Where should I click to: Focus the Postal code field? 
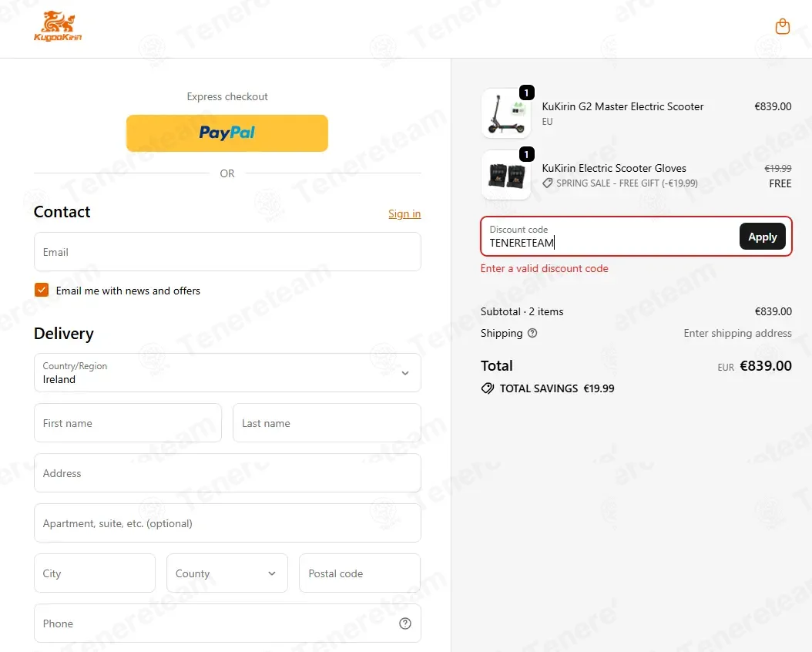point(360,573)
